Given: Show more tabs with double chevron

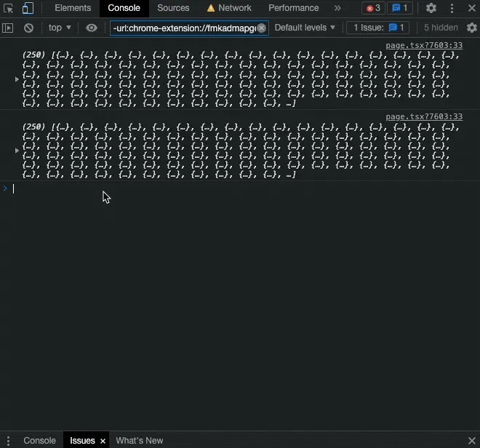Looking at the screenshot, I should (337, 8).
